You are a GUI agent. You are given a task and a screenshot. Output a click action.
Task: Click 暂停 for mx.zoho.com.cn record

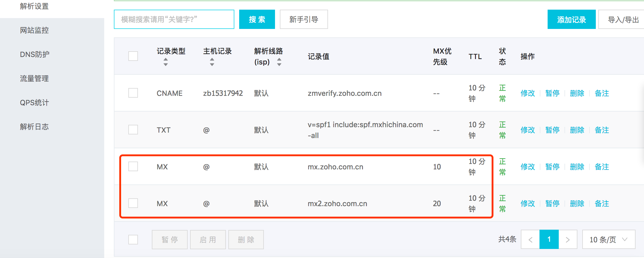point(552,167)
